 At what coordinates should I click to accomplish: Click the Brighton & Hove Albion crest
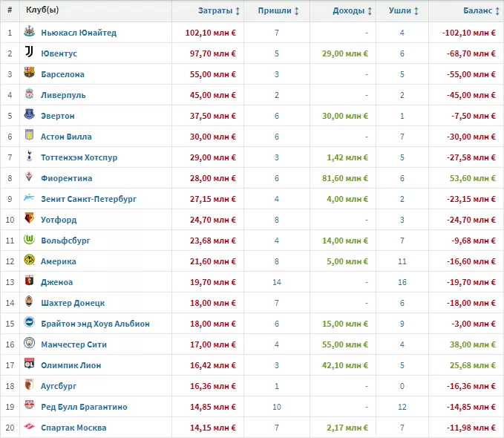(x=29, y=322)
